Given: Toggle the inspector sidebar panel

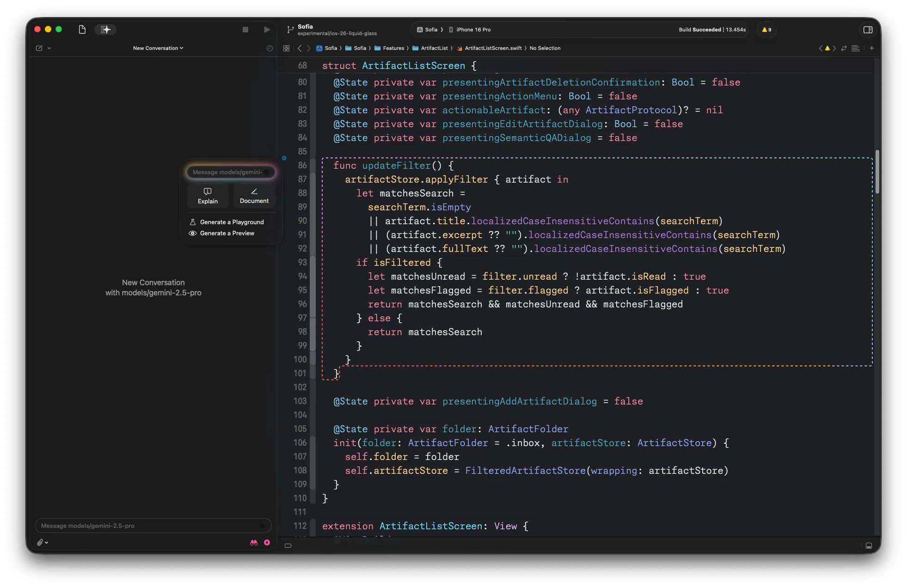Looking at the screenshot, I should (x=868, y=30).
